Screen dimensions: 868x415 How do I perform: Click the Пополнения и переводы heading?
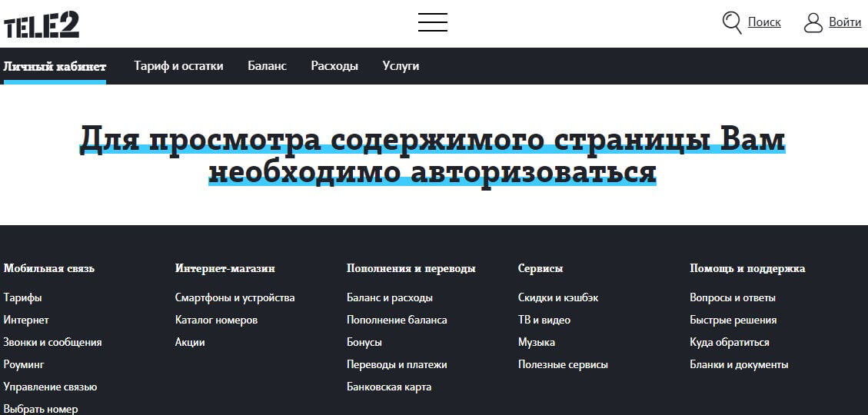411,268
